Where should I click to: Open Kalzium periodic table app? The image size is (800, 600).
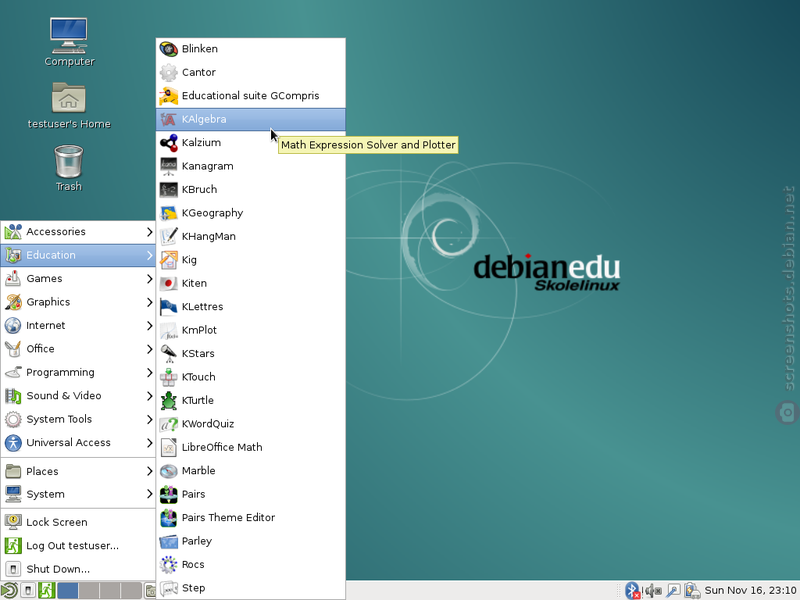251,143
